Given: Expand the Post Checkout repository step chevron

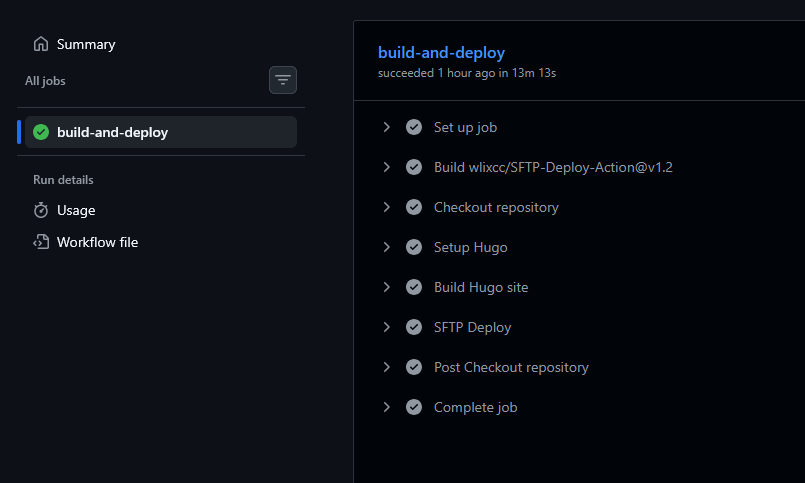Looking at the screenshot, I should pos(387,367).
